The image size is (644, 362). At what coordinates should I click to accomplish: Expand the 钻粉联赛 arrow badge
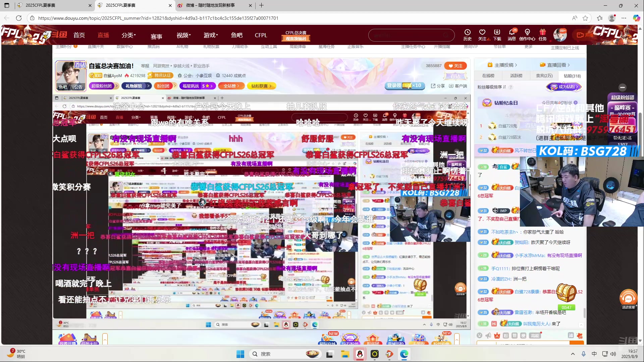(262, 86)
